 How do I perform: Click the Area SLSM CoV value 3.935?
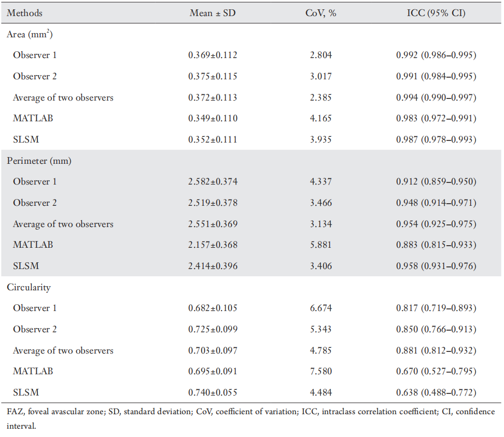click(x=320, y=139)
